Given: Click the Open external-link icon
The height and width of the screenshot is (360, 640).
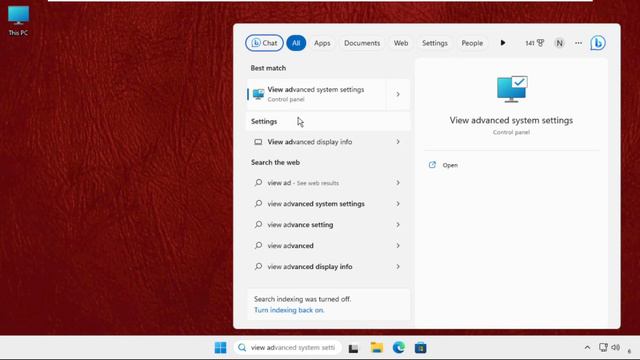Looking at the screenshot, I should click(x=432, y=165).
